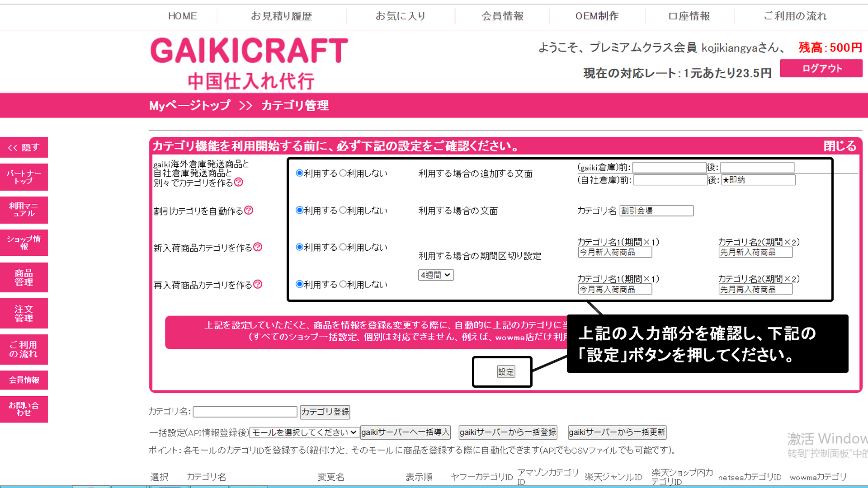The height and width of the screenshot is (488, 868).
Task: Open モールを選択してください dropdown
Action: (304, 432)
